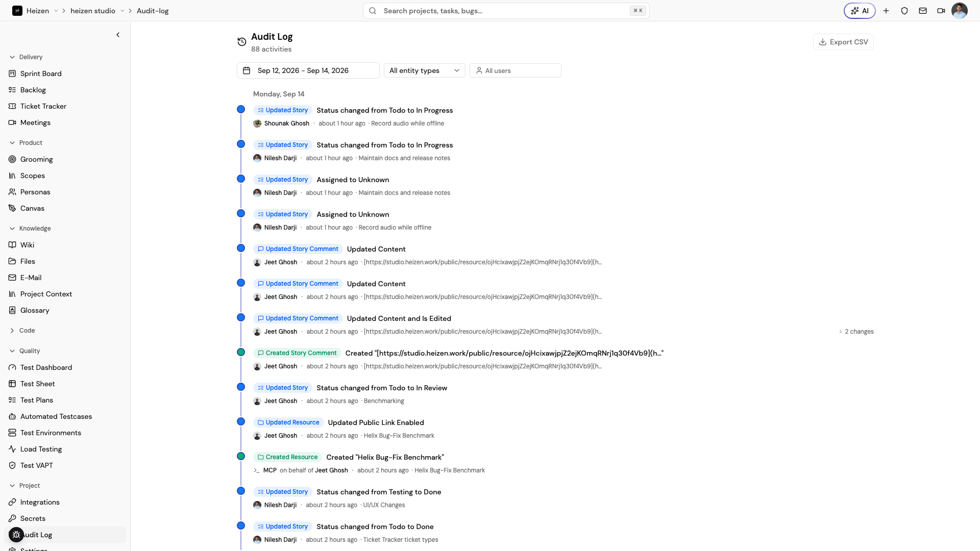The height and width of the screenshot is (551, 980).
Task: Click the search magnifier icon
Action: tap(373, 11)
